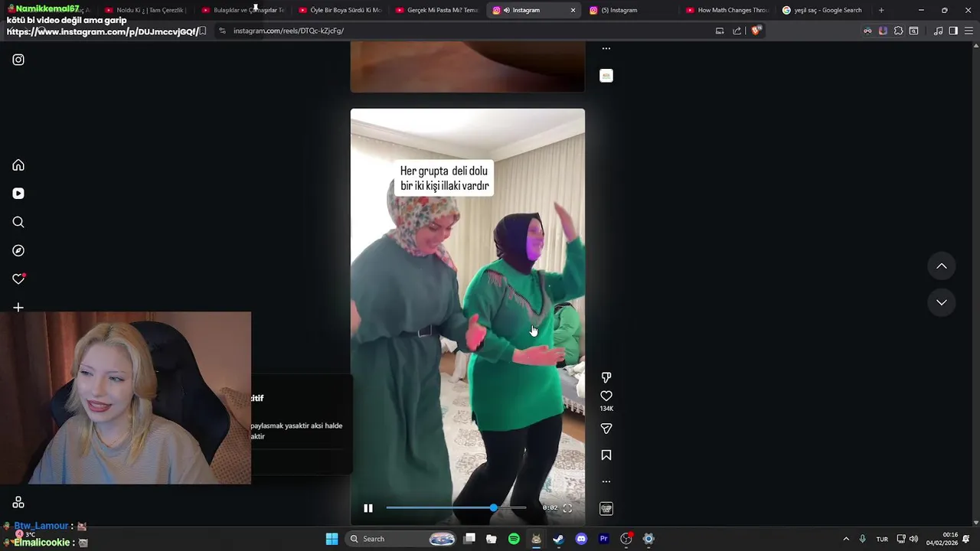Open Notifications heart in sidebar

18,279
